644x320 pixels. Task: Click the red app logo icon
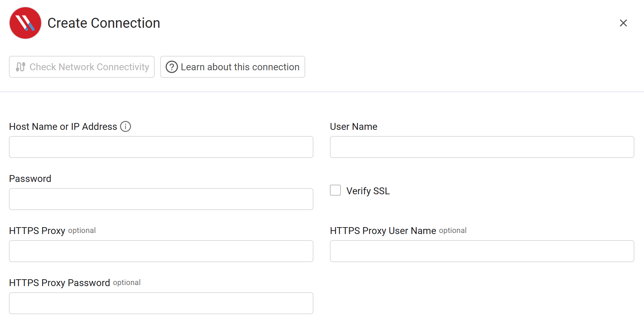point(25,23)
